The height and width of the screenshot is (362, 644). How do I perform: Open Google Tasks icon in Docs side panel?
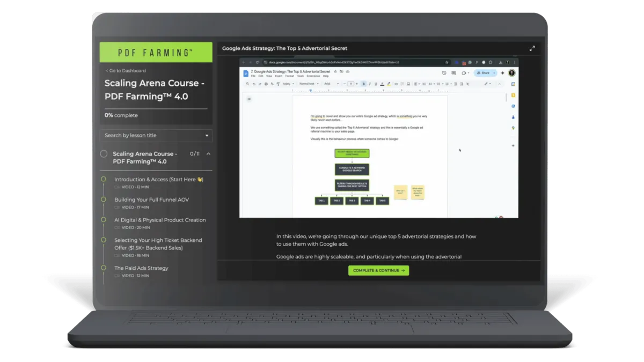tap(513, 106)
